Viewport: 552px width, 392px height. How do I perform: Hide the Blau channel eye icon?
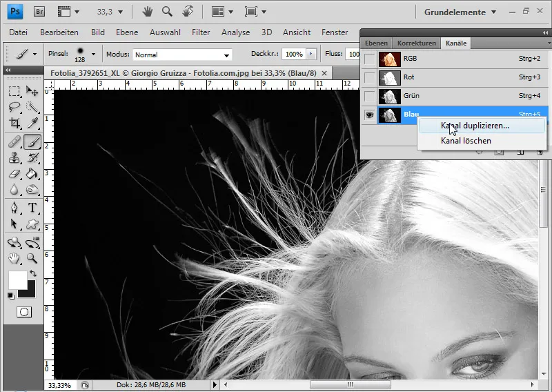point(369,115)
